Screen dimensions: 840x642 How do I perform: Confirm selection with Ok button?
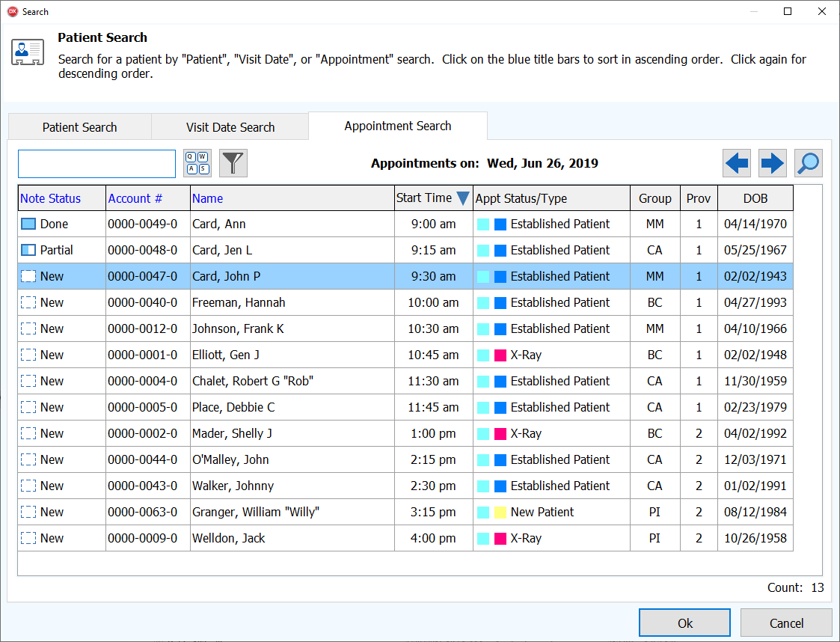684,623
